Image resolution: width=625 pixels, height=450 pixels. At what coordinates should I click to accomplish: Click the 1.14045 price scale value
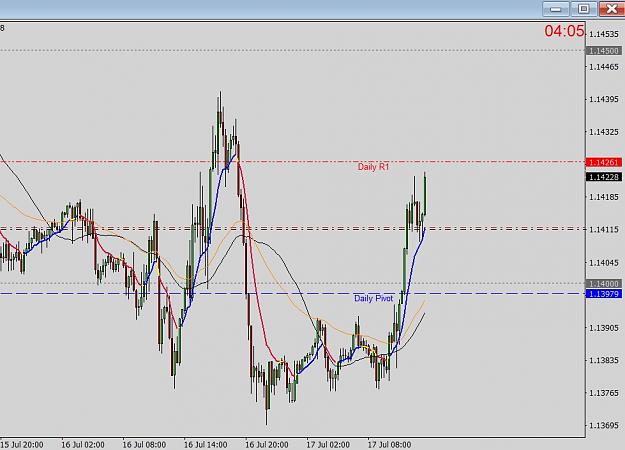click(604, 263)
